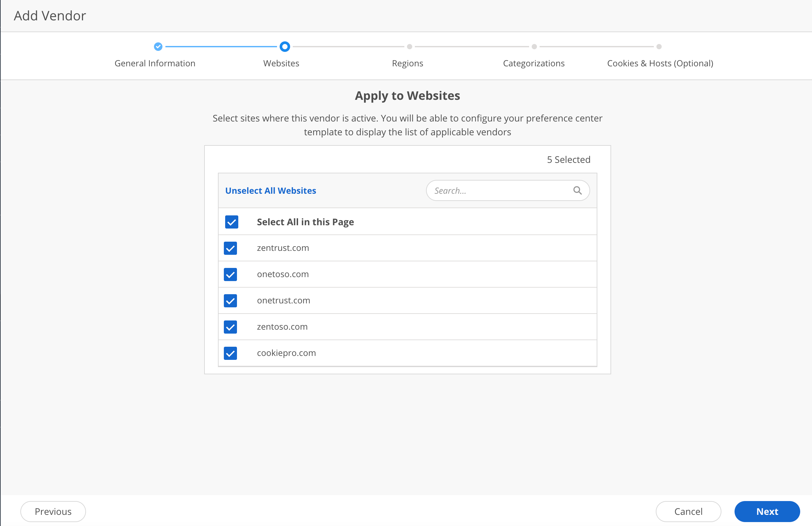812x526 pixels.
Task: Click Unselect All Websites
Action: pyautogui.click(x=270, y=190)
